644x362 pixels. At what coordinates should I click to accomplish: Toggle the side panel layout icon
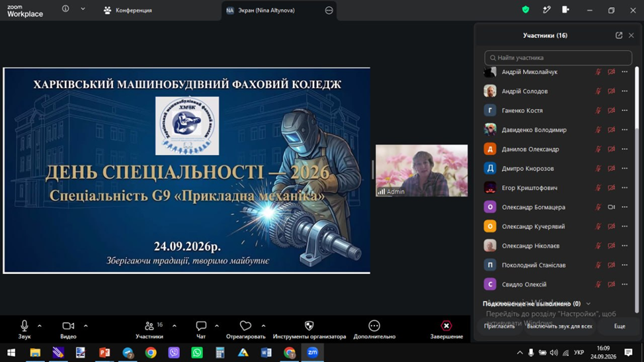pyautogui.click(x=565, y=10)
